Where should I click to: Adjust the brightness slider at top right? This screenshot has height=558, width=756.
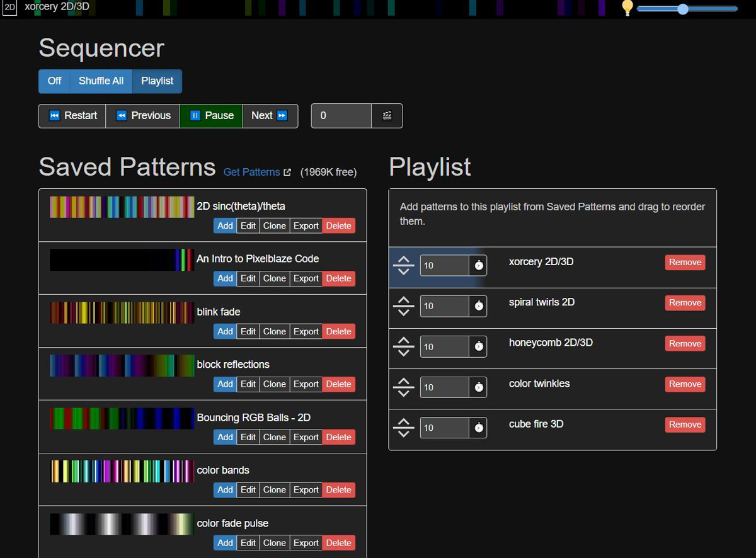tap(684, 9)
